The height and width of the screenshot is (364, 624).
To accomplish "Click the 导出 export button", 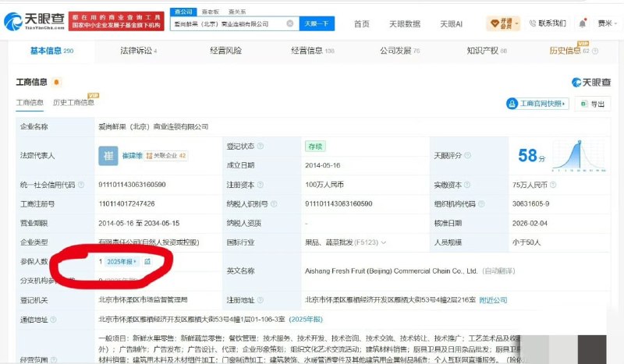I will click(x=593, y=104).
